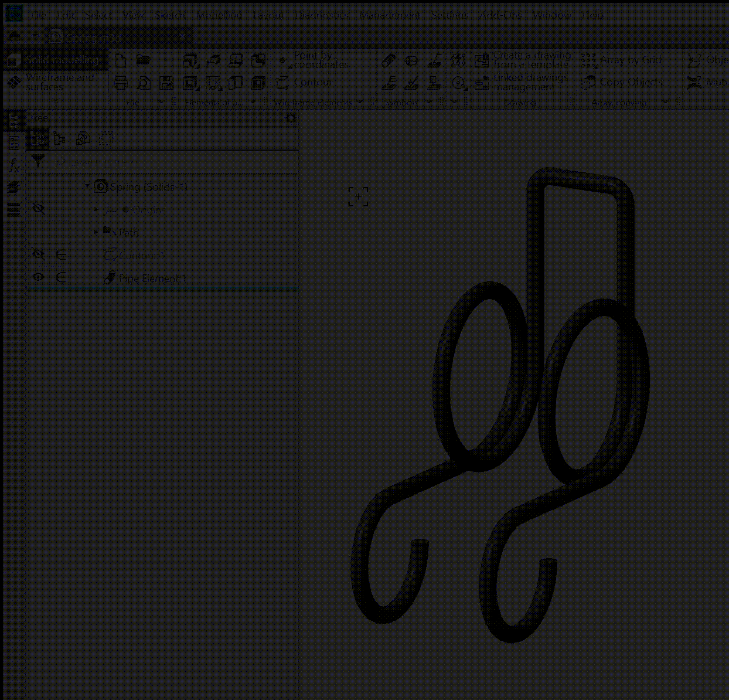The image size is (729, 700).
Task: Collapse the Spring (Solids-1) root node
Action: (87, 186)
